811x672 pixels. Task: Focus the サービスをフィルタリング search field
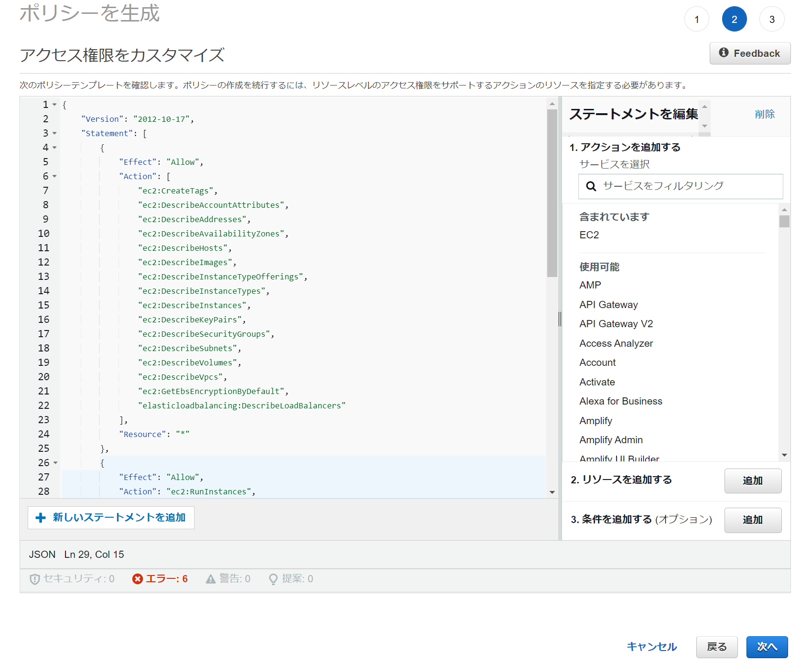pyautogui.click(x=681, y=186)
